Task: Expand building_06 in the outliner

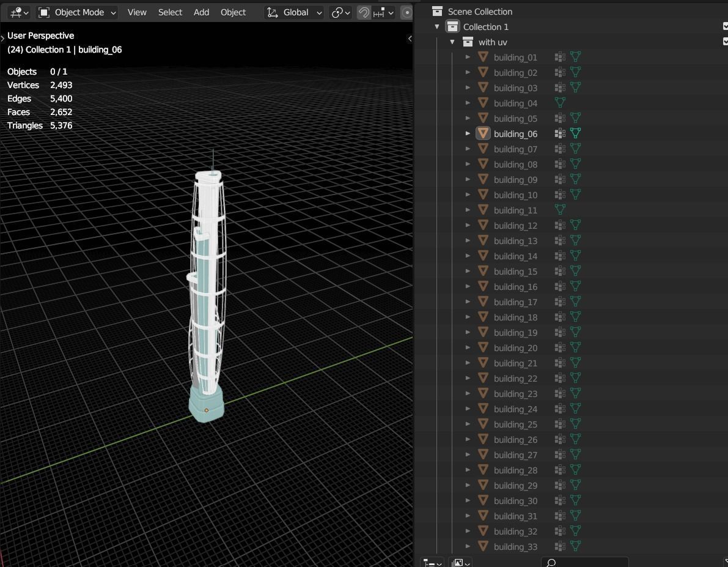Action: [468, 133]
